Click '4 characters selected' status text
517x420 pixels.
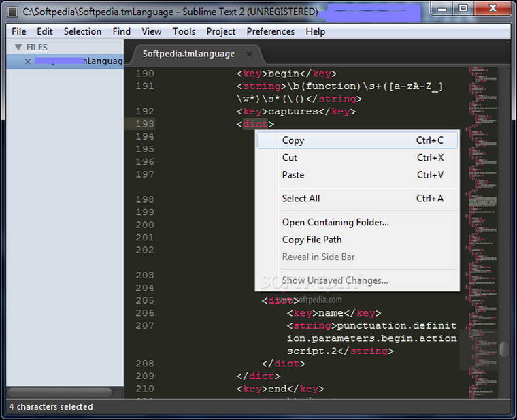click(51, 407)
